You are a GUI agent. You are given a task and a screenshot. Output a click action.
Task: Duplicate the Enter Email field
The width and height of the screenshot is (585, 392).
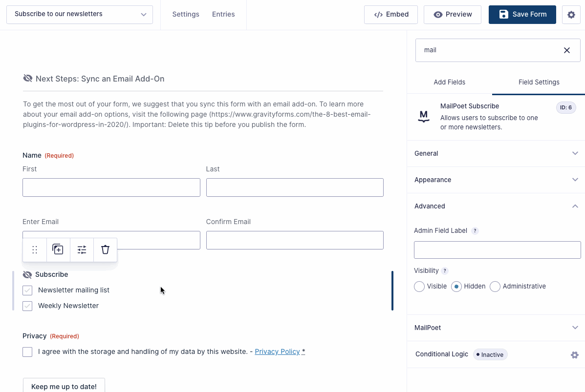(x=58, y=249)
